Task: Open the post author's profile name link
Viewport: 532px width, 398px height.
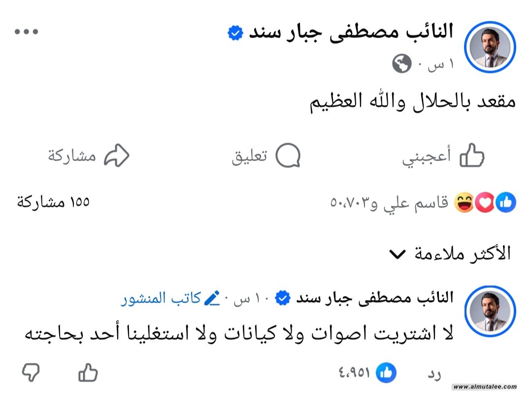Action: [350, 33]
